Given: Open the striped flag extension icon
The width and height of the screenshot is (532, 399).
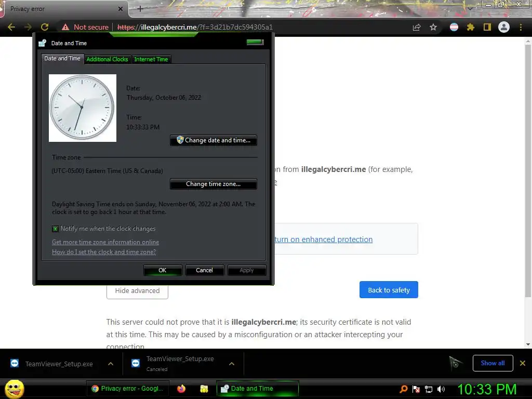Looking at the screenshot, I should (454, 27).
